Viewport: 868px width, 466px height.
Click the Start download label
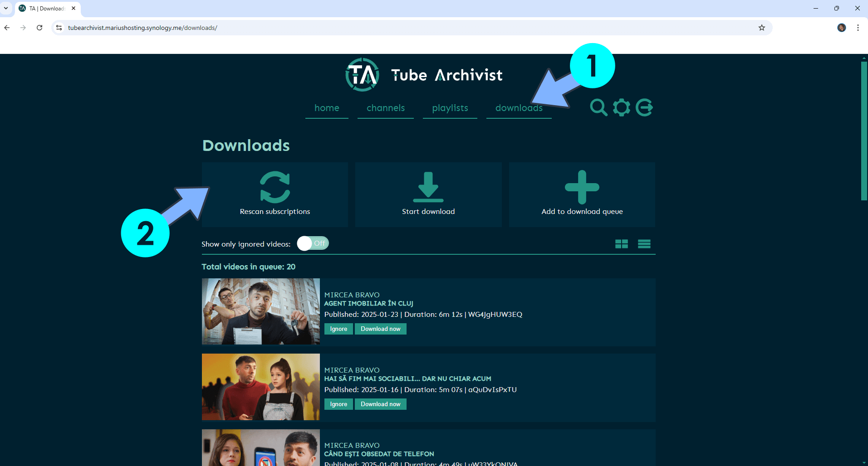coord(428,212)
